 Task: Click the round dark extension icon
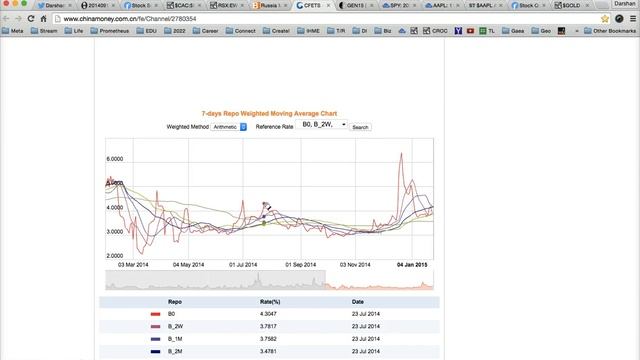click(619, 18)
